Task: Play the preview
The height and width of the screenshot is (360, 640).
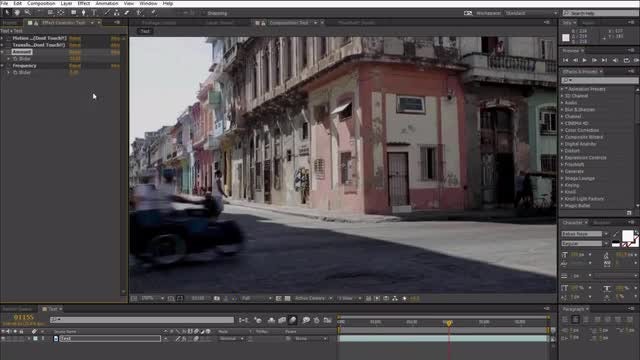Action: coord(585,60)
